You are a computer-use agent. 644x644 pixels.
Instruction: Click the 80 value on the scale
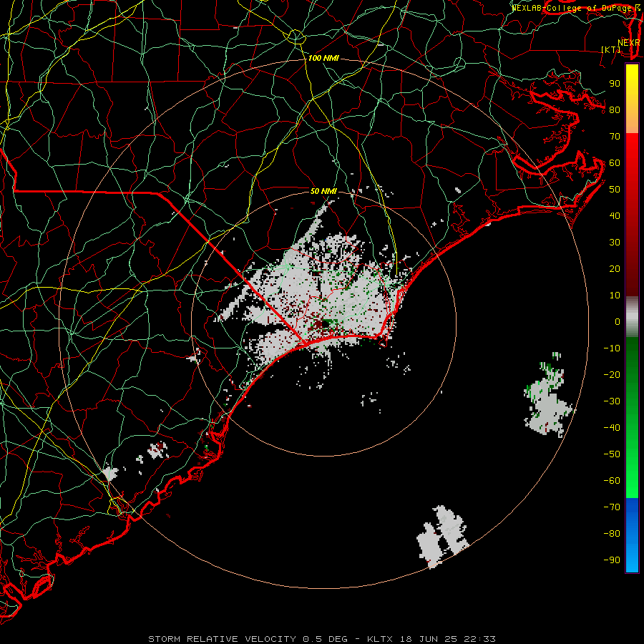(x=615, y=110)
